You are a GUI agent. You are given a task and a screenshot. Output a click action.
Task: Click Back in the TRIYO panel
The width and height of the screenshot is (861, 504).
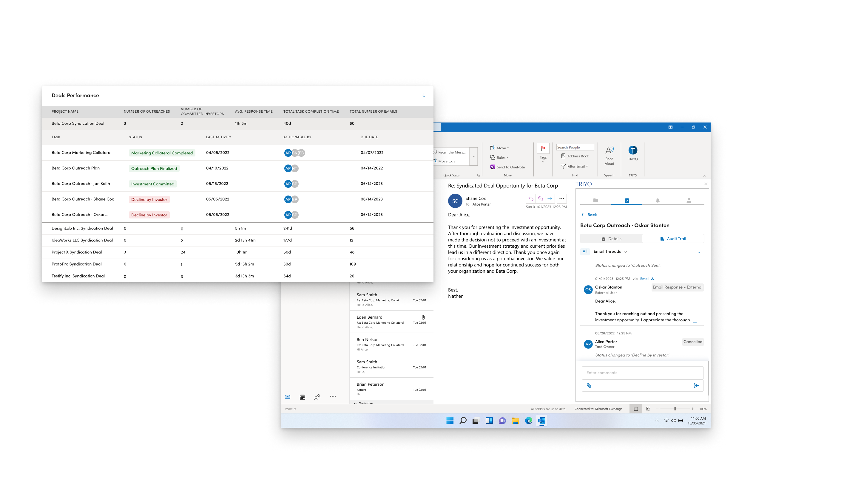(x=589, y=215)
